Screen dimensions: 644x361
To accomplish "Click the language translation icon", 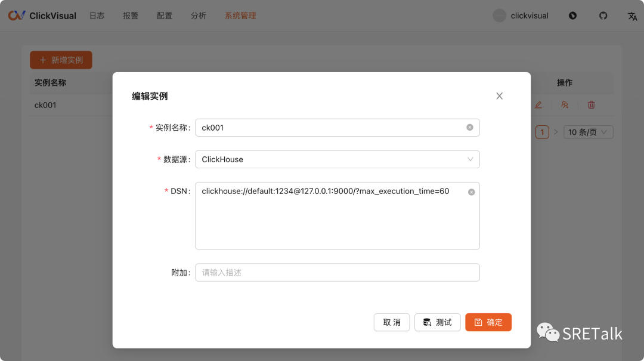I will coord(633,16).
